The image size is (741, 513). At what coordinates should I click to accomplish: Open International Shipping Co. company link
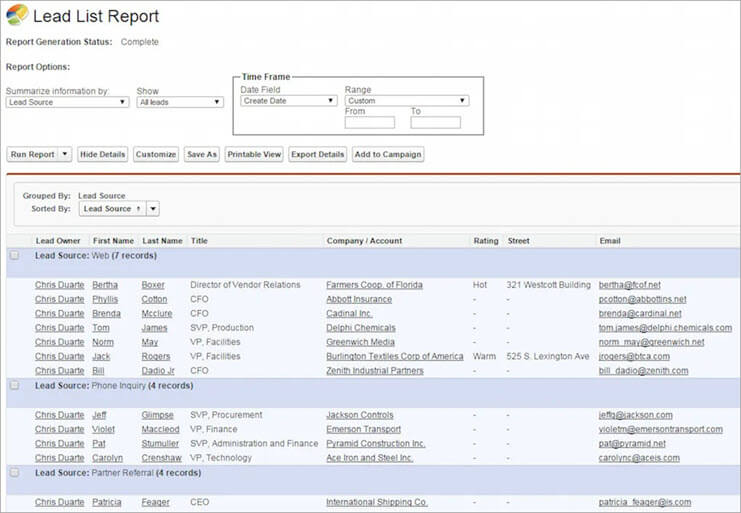377,502
